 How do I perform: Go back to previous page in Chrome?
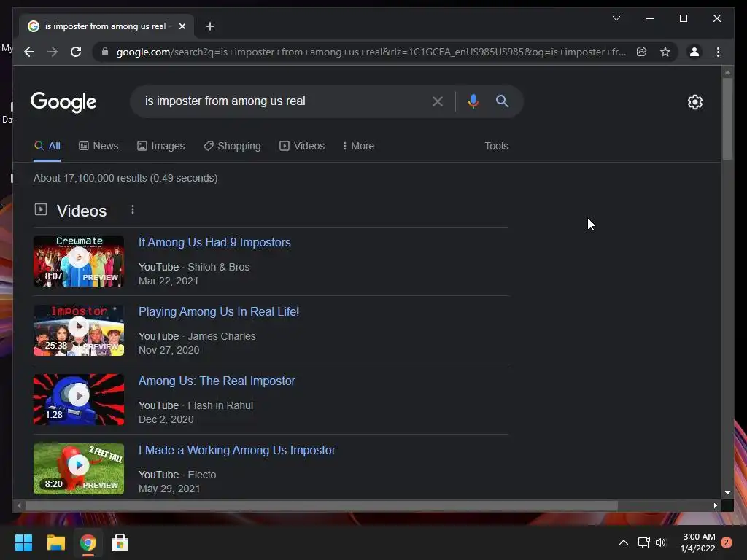(29, 52)
